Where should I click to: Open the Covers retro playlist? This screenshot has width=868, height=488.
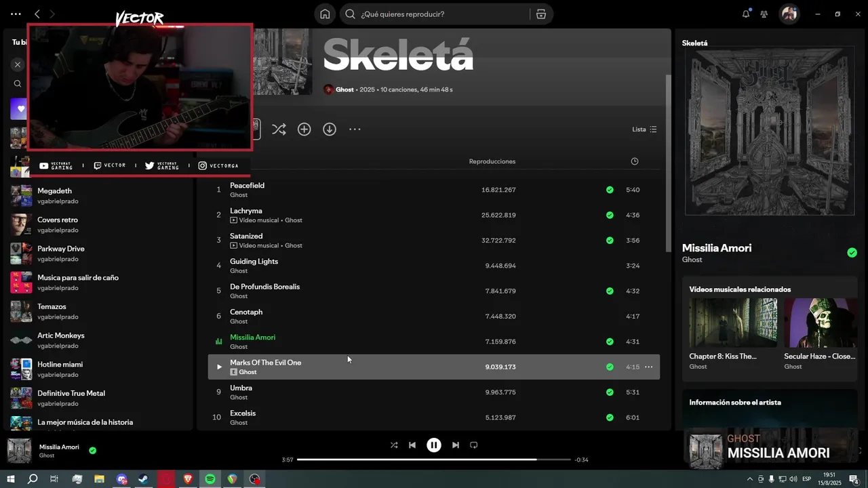click(98, 225)
